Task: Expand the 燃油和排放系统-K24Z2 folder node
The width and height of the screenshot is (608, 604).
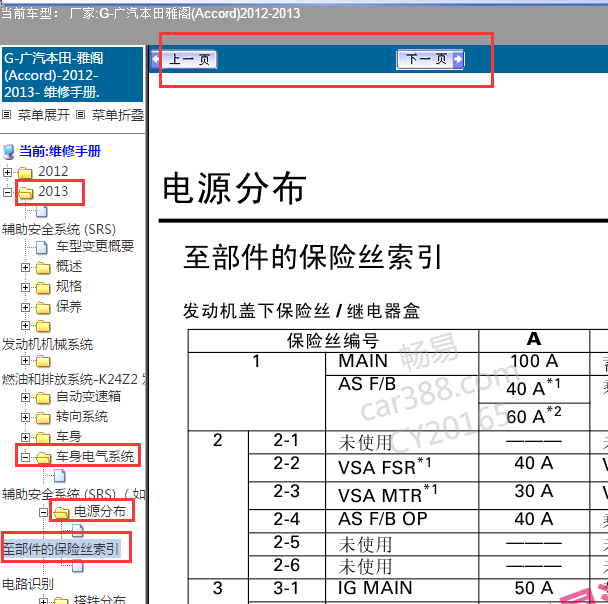Action: [x=25, y=361]
